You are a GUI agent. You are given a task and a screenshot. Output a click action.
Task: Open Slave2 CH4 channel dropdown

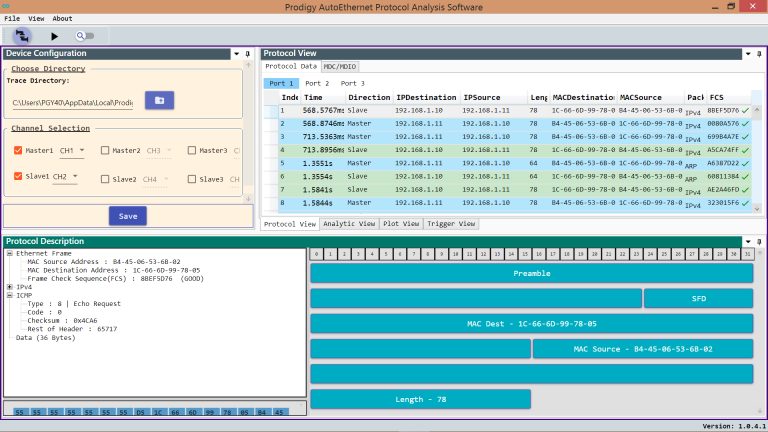pyautogui.click(x=155, y=180)
